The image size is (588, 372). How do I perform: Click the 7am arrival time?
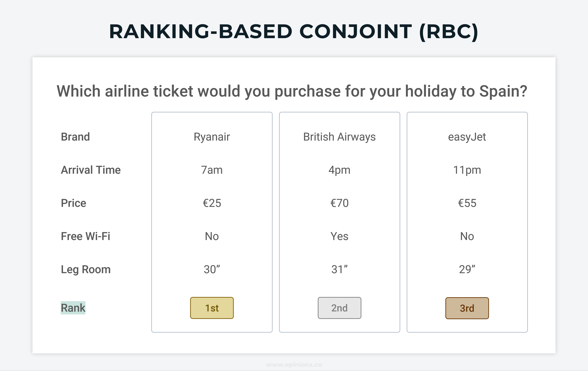pos(212,170)
